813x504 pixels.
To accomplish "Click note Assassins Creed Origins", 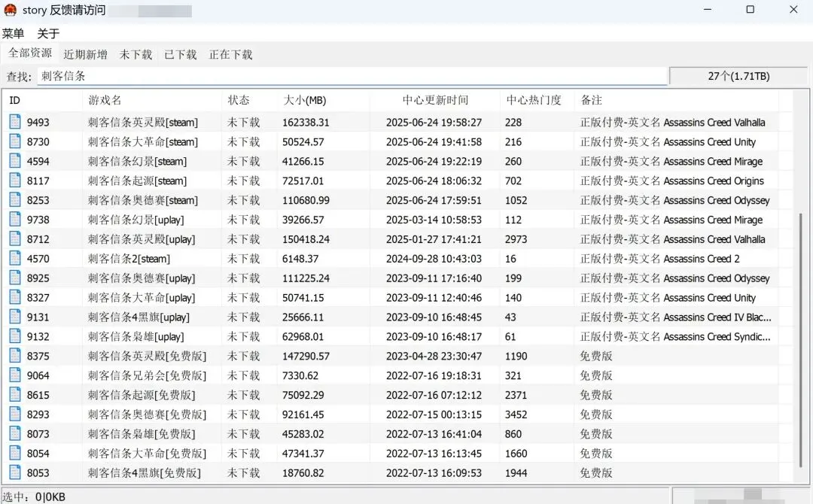I will tap(714, 181).
